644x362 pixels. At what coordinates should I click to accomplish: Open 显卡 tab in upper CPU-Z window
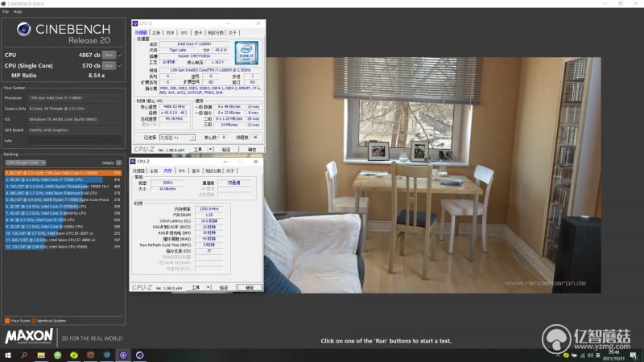(198, 33)
